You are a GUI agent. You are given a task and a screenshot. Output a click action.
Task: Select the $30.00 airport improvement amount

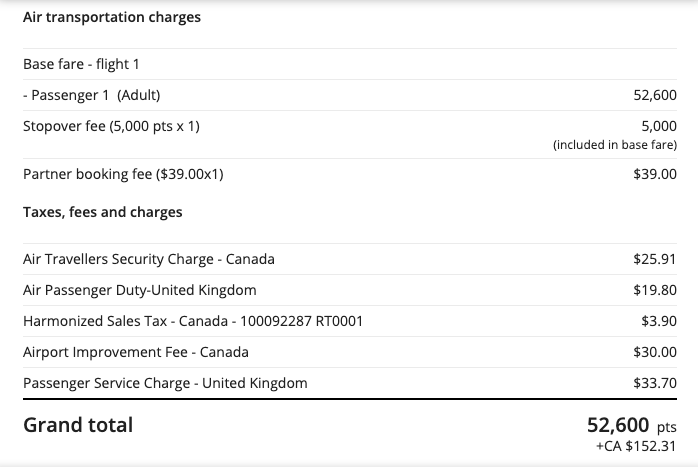655,352
